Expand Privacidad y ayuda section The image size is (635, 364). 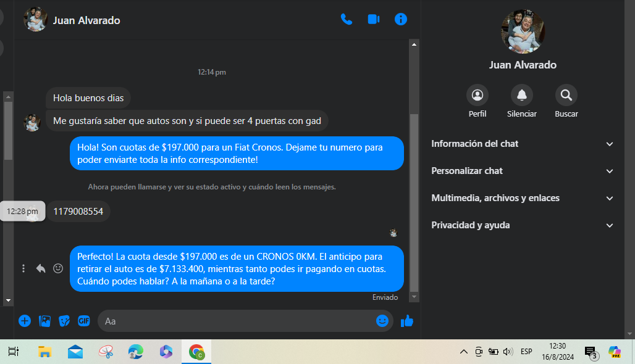523,225
